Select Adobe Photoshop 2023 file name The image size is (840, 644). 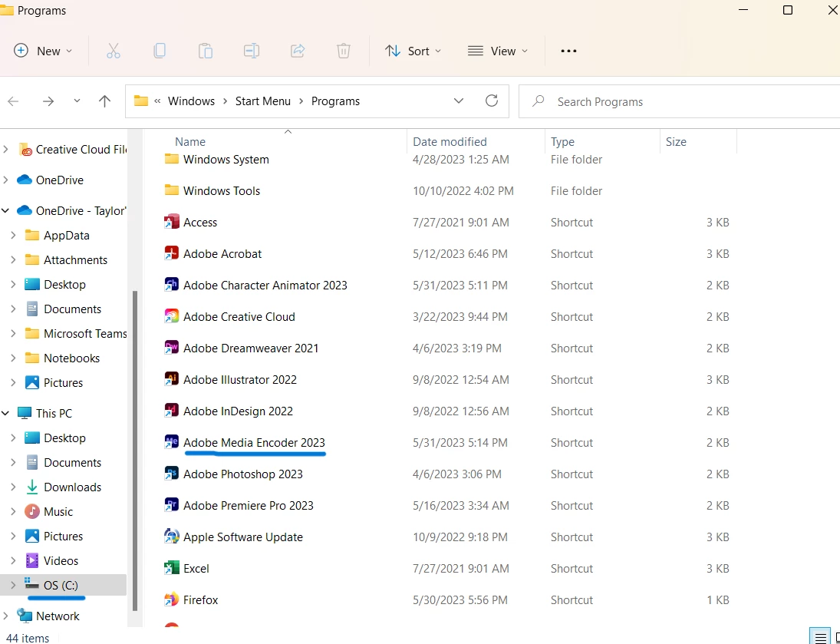click(x=242, y=474)
